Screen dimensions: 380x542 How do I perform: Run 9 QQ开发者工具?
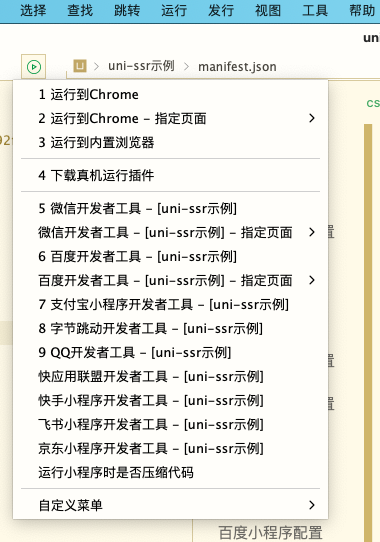pyautogui.click(x=170, y=353)
